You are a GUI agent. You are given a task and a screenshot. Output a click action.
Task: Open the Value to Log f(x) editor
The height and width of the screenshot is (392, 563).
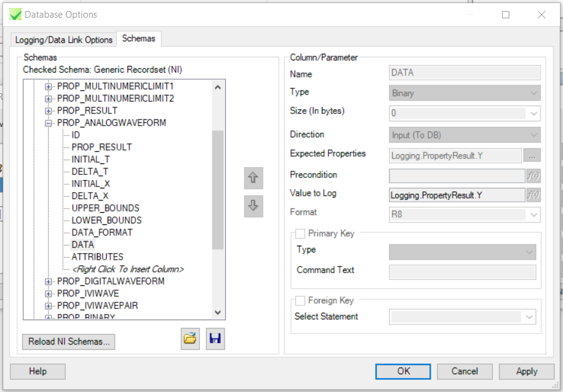point(533,194)
